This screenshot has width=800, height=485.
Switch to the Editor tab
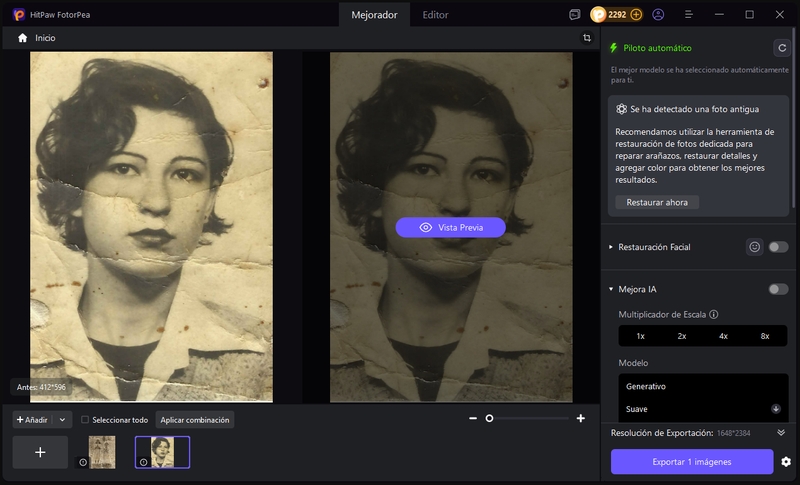435,15
